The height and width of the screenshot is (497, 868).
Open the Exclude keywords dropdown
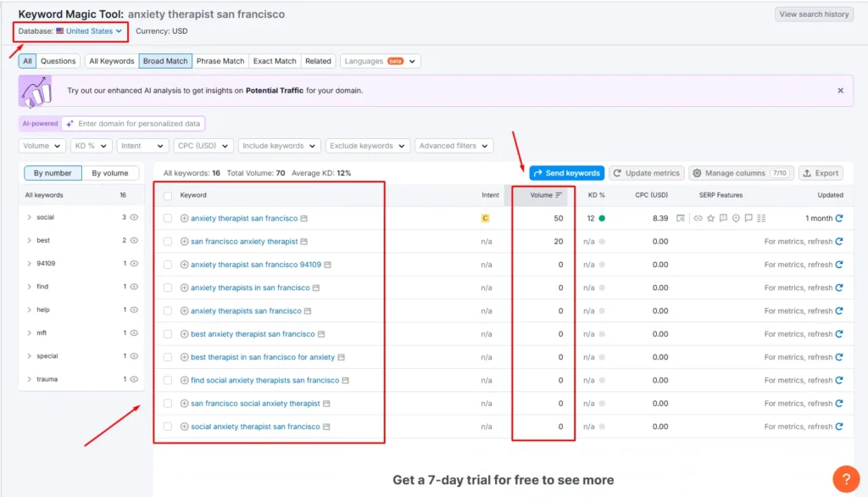(x=368, y=146)
